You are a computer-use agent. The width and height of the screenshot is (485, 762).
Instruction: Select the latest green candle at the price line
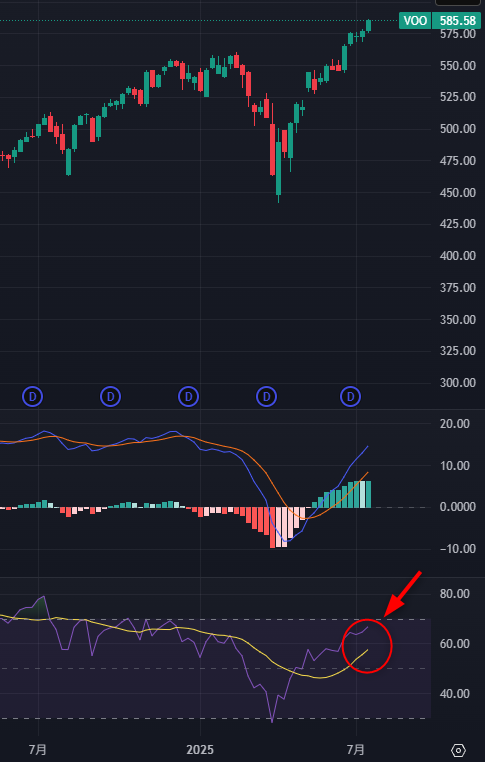[368, 26]
